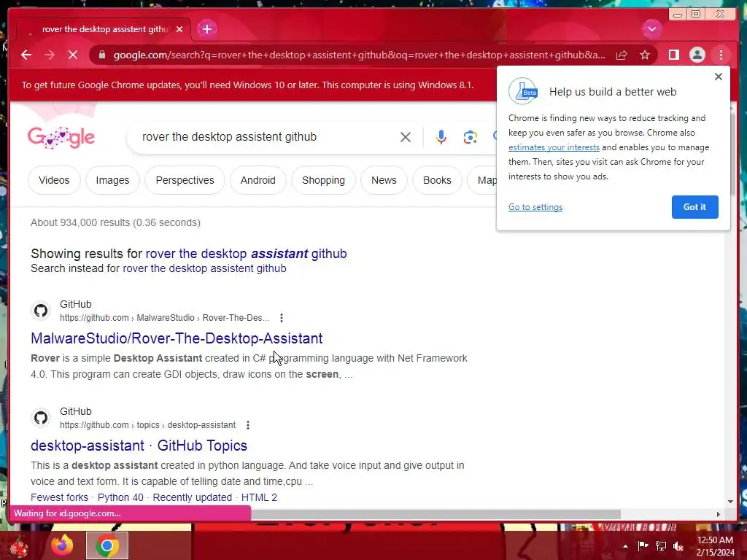747x560 pixels.
Task: Open Action Center flag icon
Action: click(x=643, y=545)
